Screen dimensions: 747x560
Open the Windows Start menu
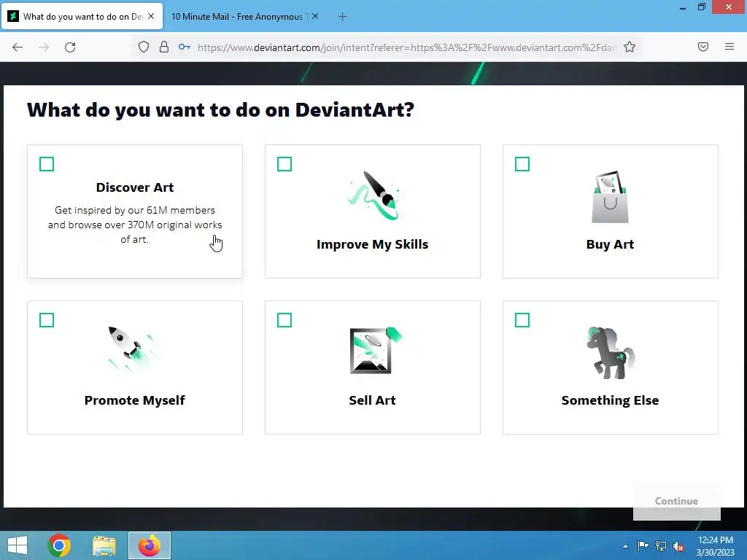click(18, 545)
